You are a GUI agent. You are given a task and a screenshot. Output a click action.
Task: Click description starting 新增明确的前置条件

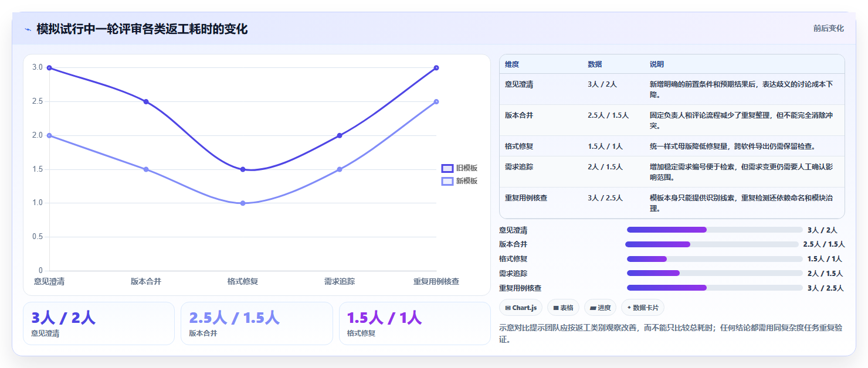741,89
